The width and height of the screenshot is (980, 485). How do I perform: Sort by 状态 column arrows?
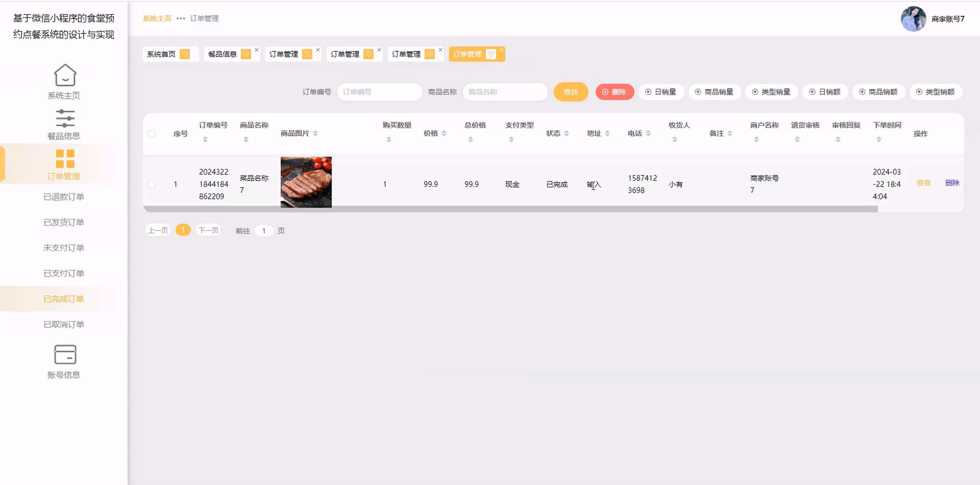567,133
